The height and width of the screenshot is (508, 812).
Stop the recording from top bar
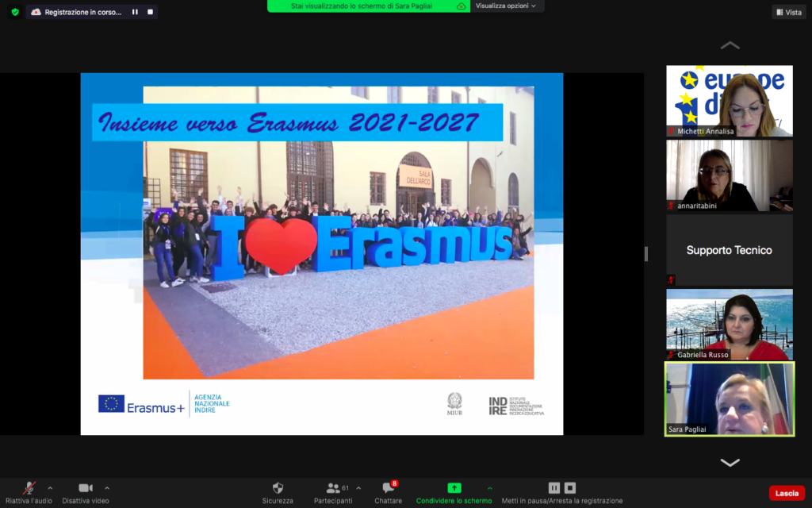[150, 12]
